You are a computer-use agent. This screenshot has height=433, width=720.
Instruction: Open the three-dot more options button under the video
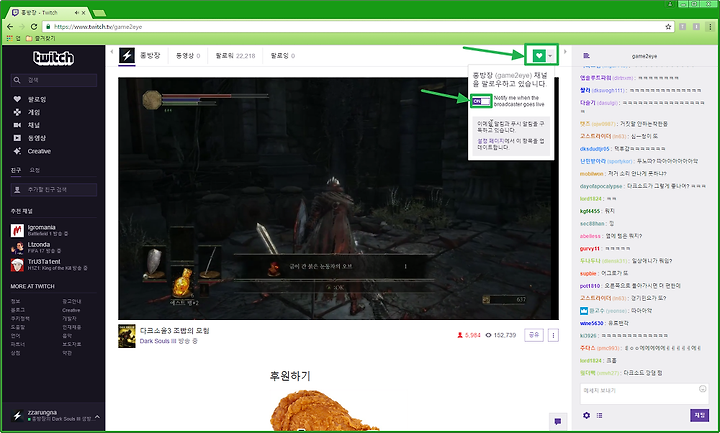[x=553, y=335]
